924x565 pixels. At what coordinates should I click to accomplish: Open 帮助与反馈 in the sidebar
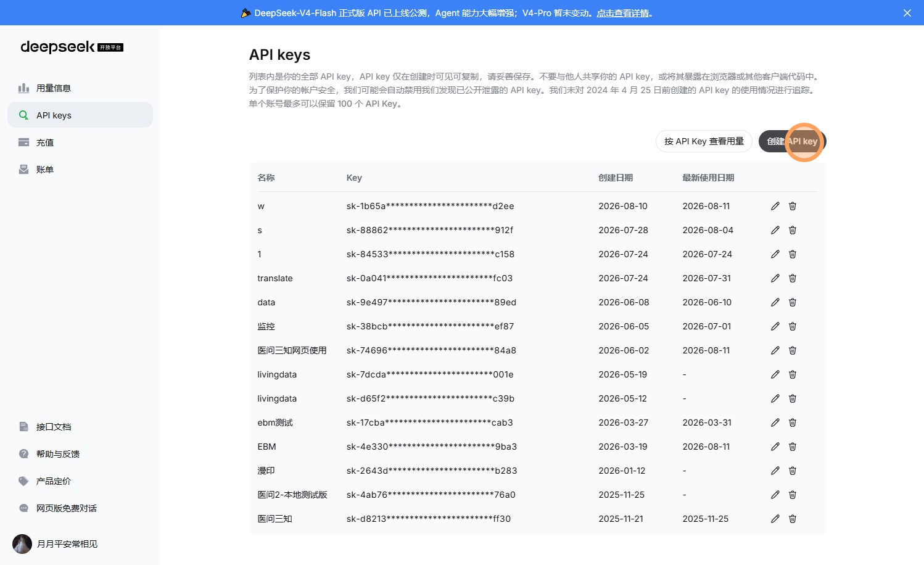(80, 454)
